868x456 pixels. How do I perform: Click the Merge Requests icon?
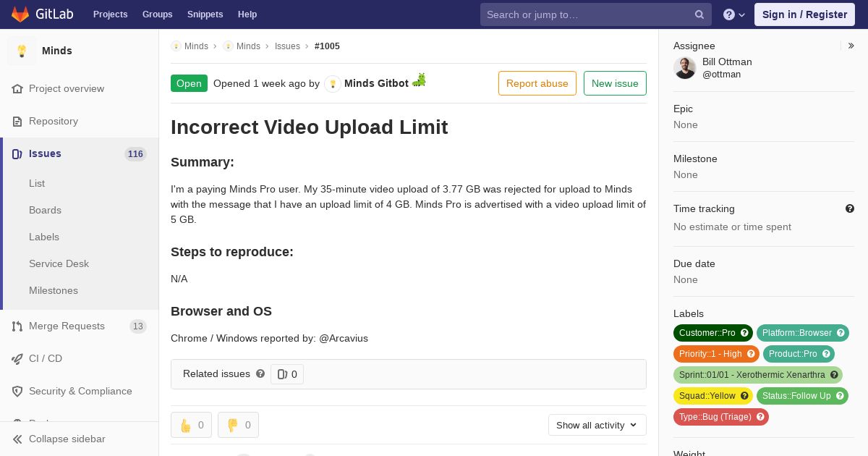[17, 326]
